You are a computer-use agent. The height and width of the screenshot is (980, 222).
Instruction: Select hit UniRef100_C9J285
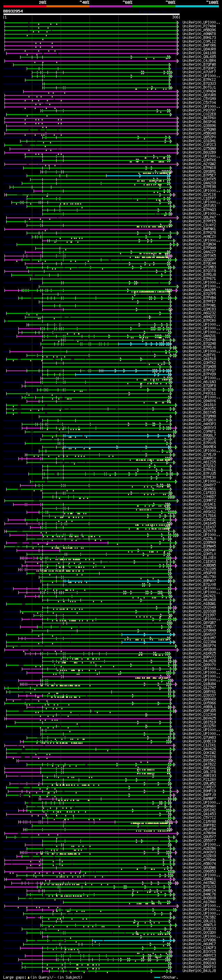tap(199, 569)
